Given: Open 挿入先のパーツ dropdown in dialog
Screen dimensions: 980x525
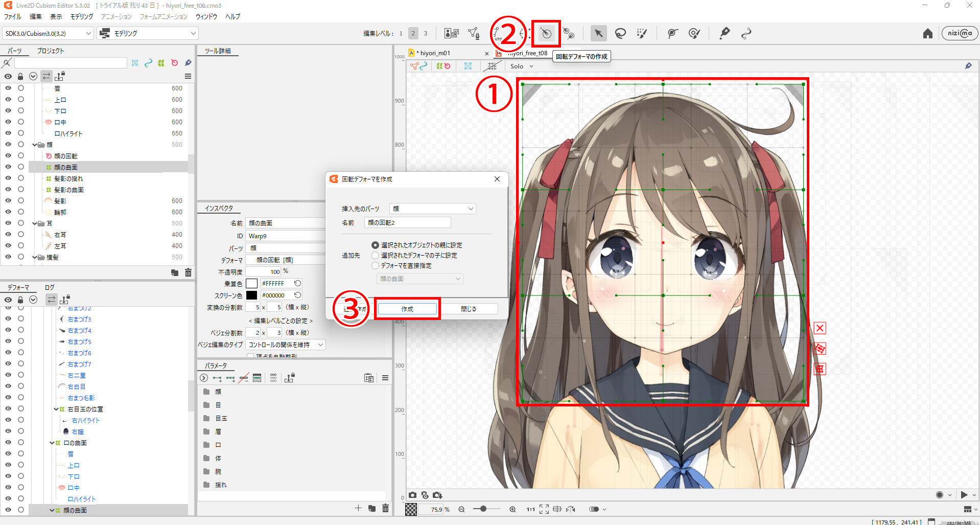Looking at the screenshot, I should point(432,209).
